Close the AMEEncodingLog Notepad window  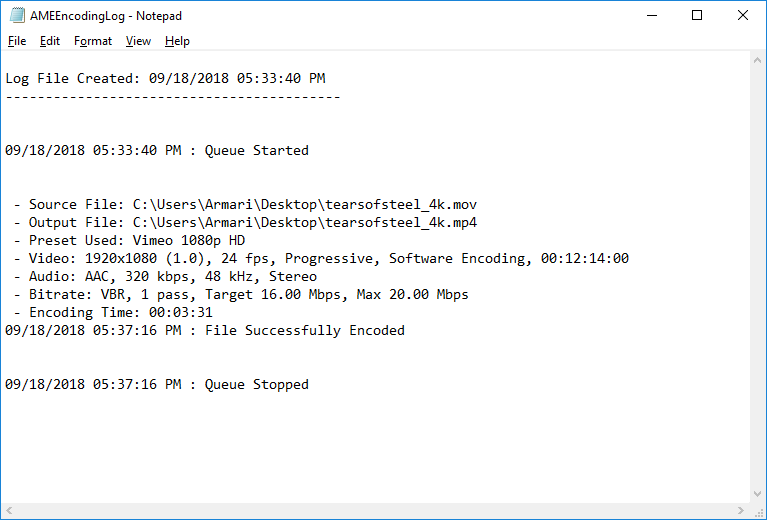click(x=742, y=16)
